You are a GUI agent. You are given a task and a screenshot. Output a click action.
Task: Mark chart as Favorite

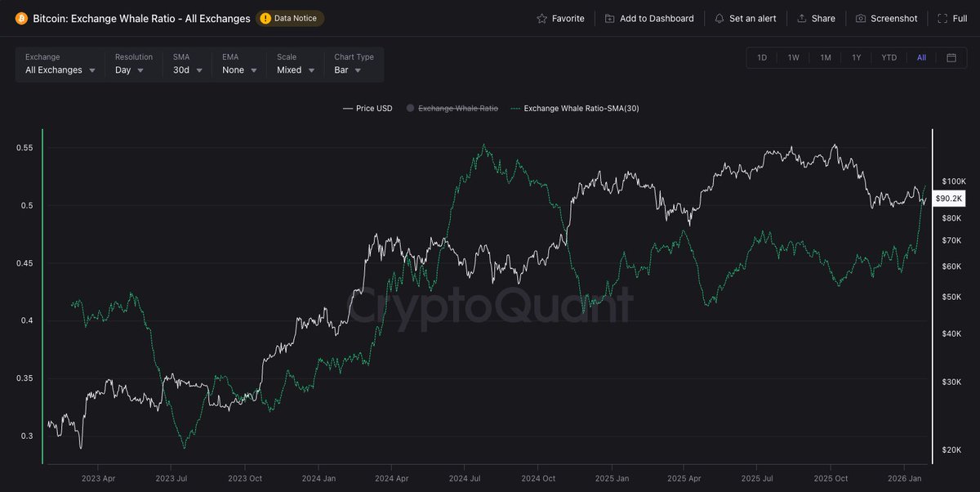560,18
